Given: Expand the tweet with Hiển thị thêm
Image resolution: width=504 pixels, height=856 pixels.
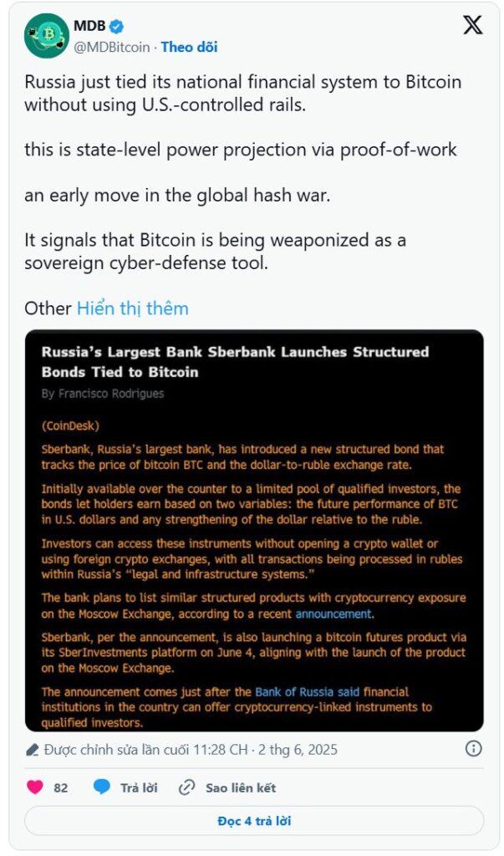Looking at the screenshot, I should coord(132,308).
